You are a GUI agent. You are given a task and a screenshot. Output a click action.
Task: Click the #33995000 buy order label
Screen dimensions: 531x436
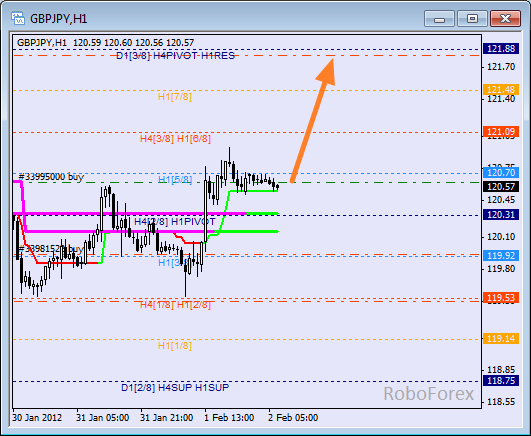[x=51, y=177]
